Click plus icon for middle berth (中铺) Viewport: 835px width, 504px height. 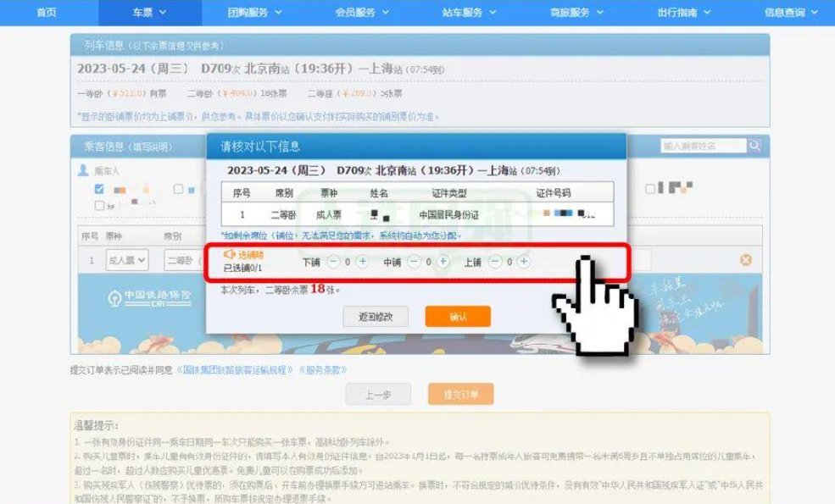point(443,262)
